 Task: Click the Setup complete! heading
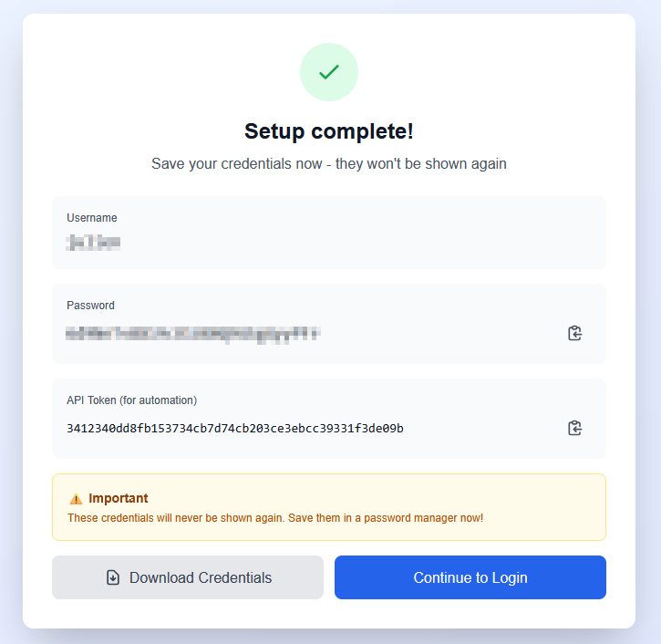(329, 131)
